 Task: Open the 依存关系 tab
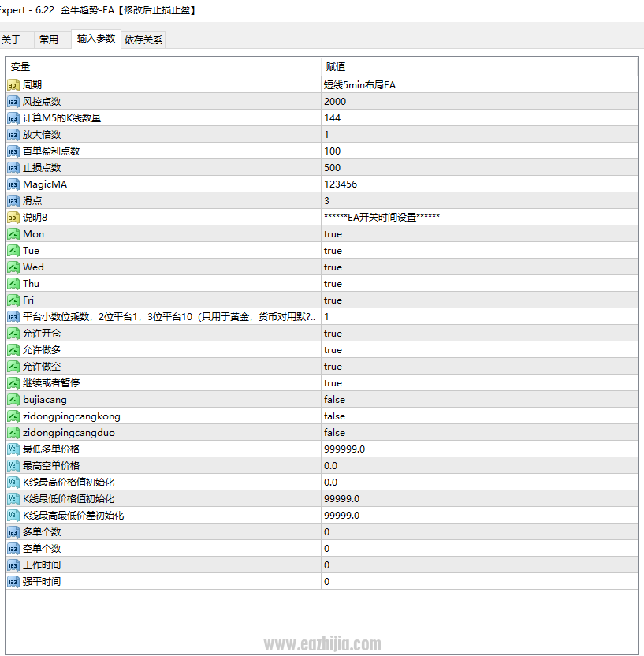143,39
